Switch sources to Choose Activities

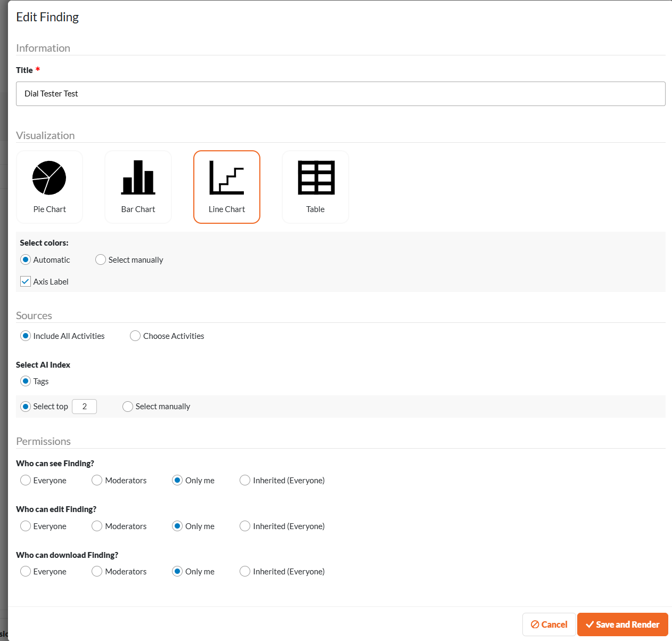click(x=135, y=336)
